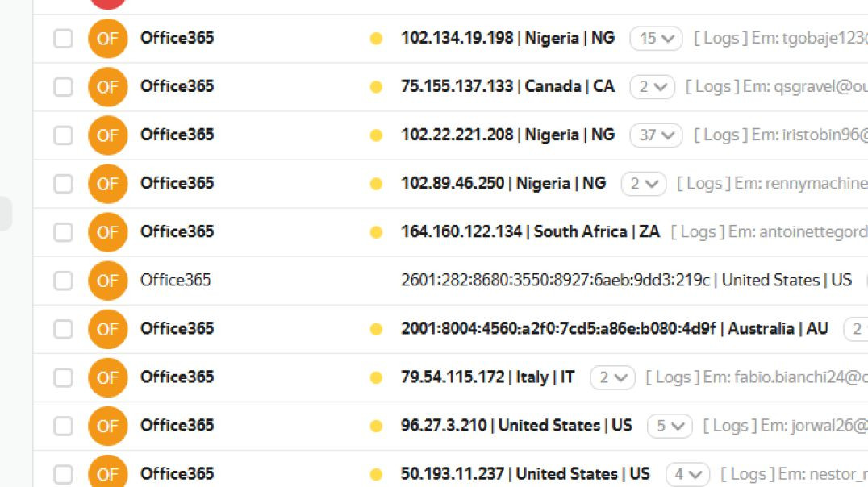Expand the thread counter on the Canada row
The height and width of the screenshot is (487, 868).
(x=652, y=87)
